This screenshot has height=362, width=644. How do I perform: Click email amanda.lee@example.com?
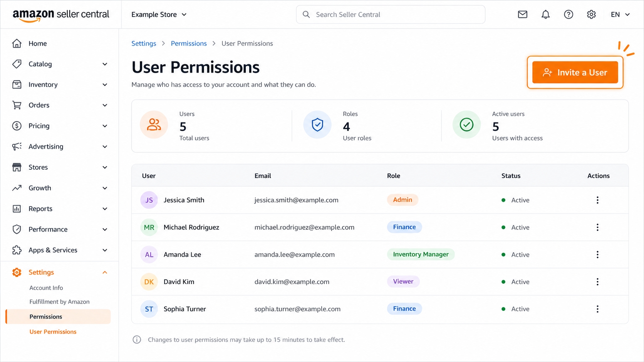click(294, 255)
